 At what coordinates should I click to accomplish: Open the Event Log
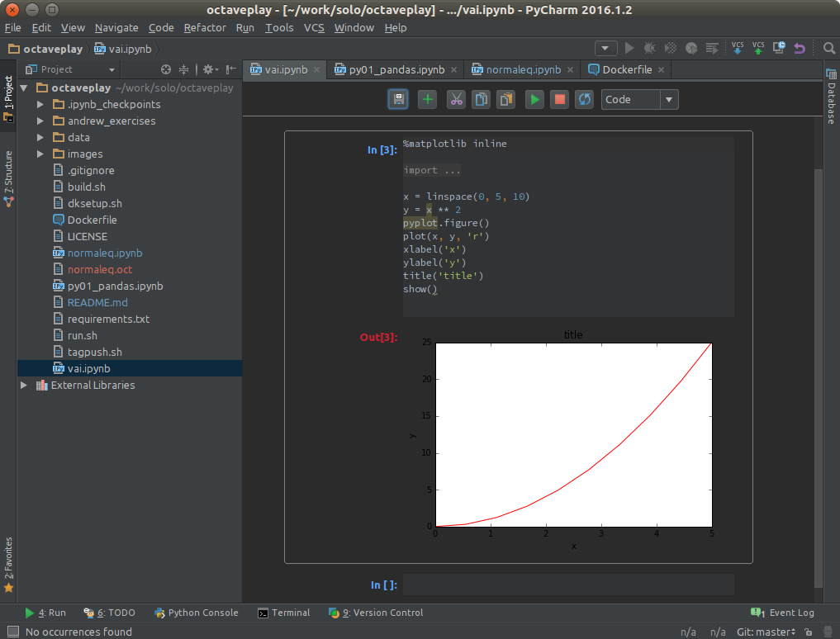point(783,613)
